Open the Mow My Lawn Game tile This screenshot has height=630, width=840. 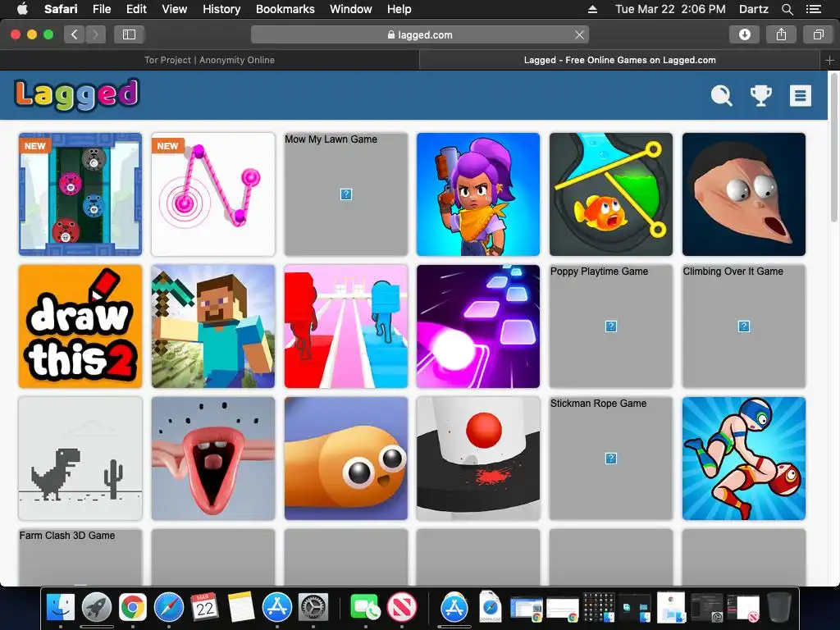point(345,194)
